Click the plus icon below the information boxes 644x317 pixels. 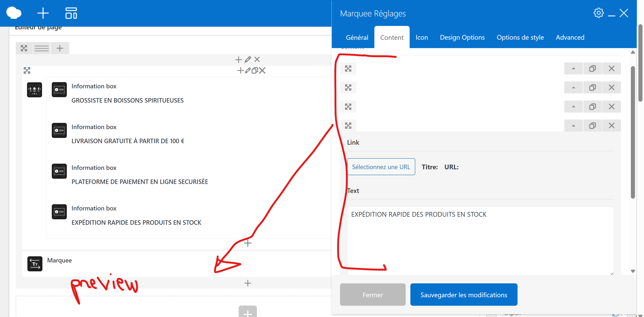[248, 243]
